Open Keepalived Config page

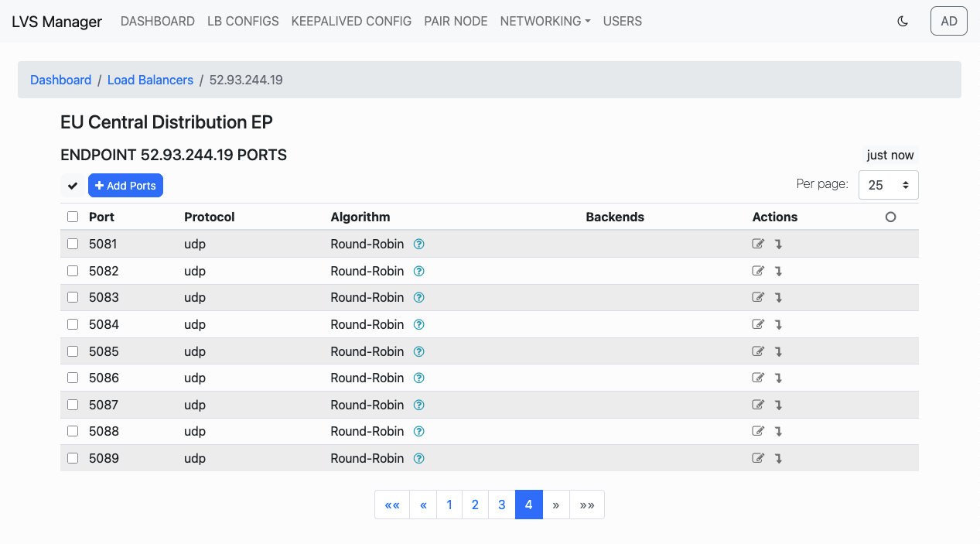click(x=351, y=22)
